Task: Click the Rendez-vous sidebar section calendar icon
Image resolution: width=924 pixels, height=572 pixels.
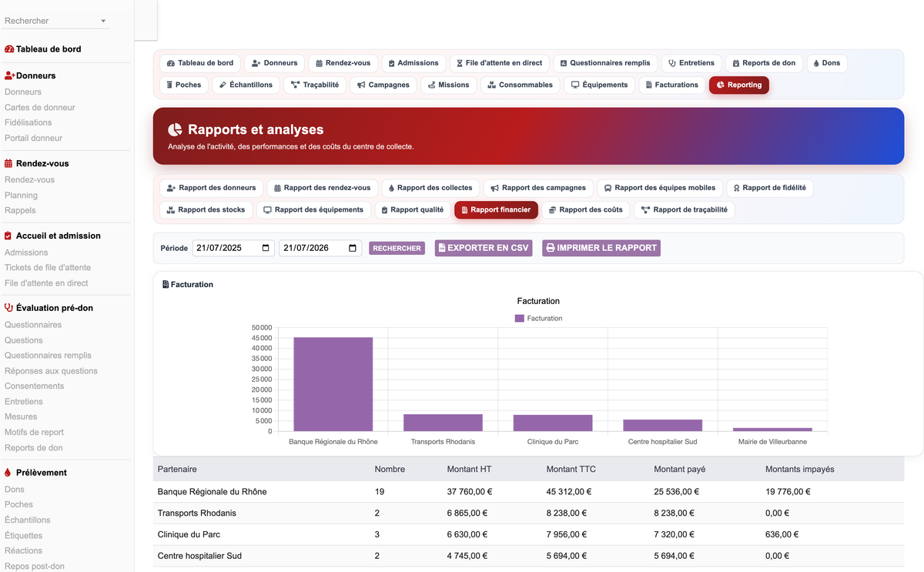Action: pyautogui.click(x=8, y=164)
